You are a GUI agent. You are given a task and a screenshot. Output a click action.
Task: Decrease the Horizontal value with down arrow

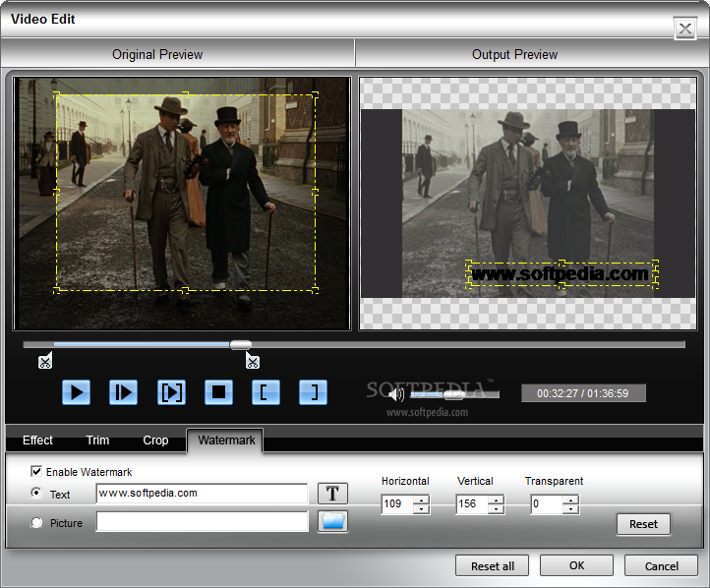click(x=421, y=508)
